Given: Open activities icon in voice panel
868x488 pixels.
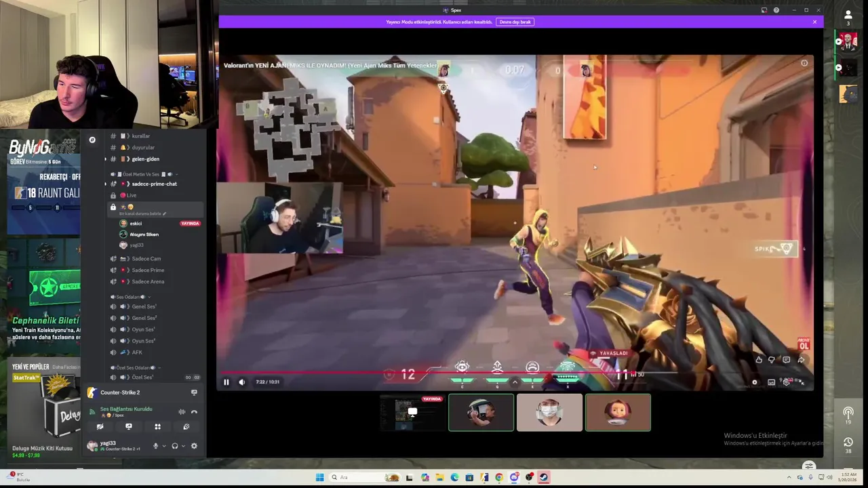Looking at the screenshot, I should coord(157,427).
